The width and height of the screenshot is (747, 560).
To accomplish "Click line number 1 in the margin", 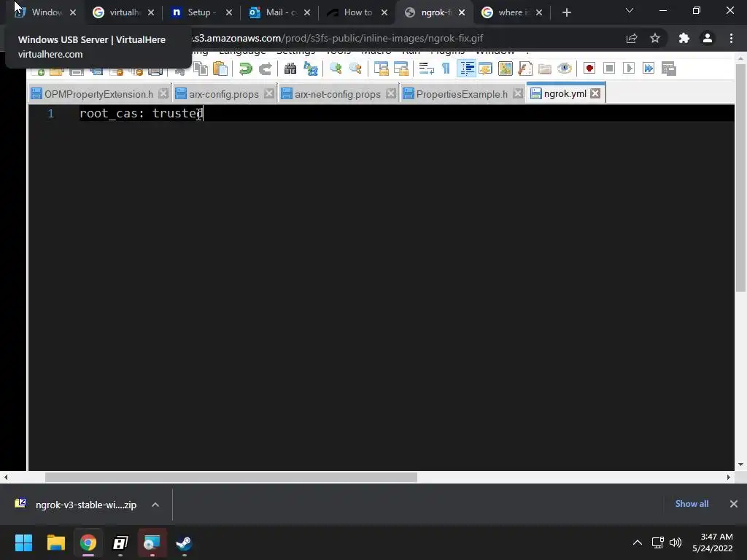I will 50,113.
